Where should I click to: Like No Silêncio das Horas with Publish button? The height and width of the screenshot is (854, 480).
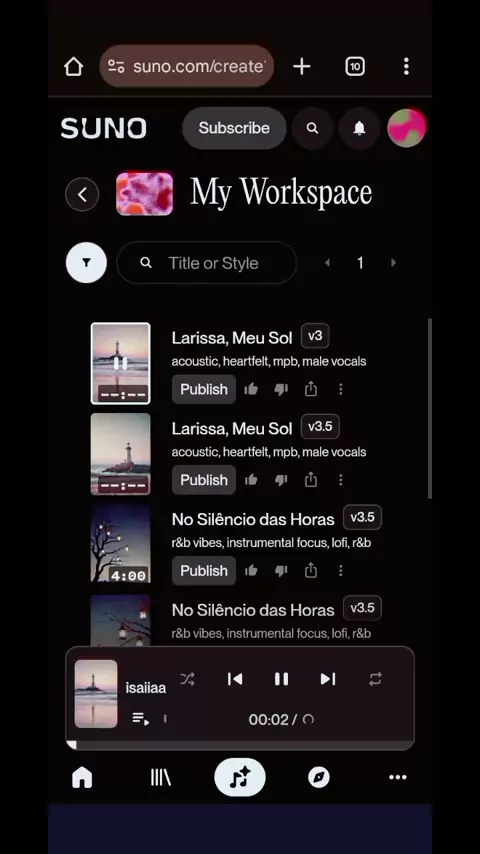[x=251, y=570]
